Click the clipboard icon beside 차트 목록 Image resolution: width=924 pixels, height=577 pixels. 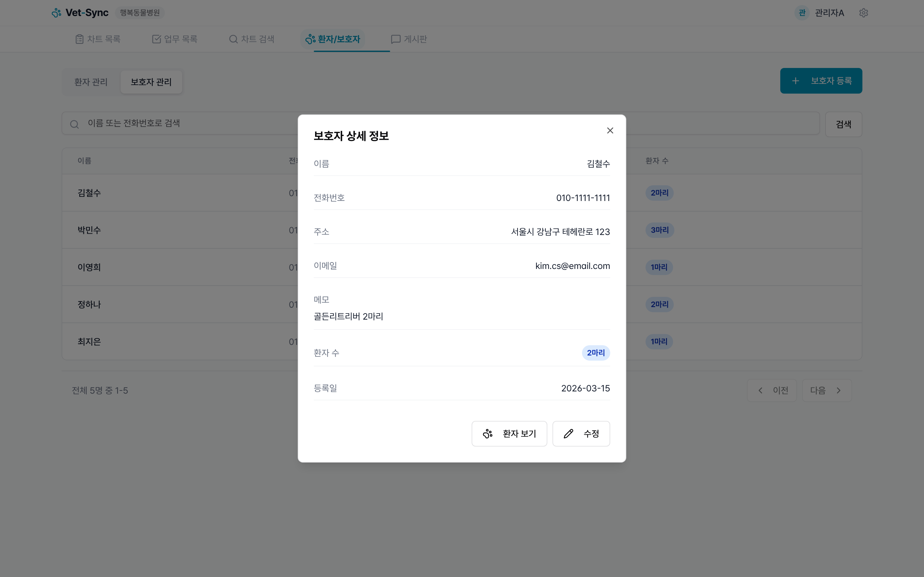[80, 38]
